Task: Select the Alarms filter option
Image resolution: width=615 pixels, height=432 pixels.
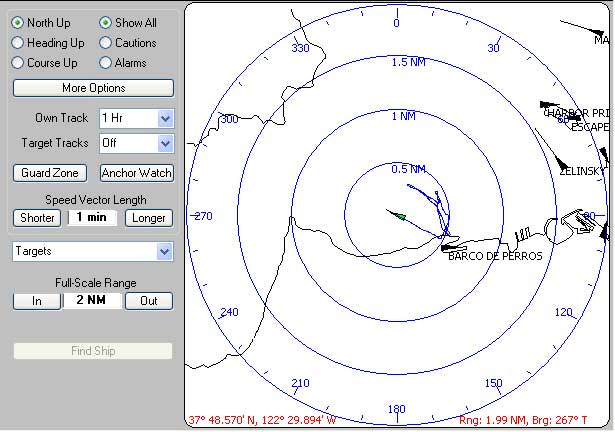Action: point(106,63)
